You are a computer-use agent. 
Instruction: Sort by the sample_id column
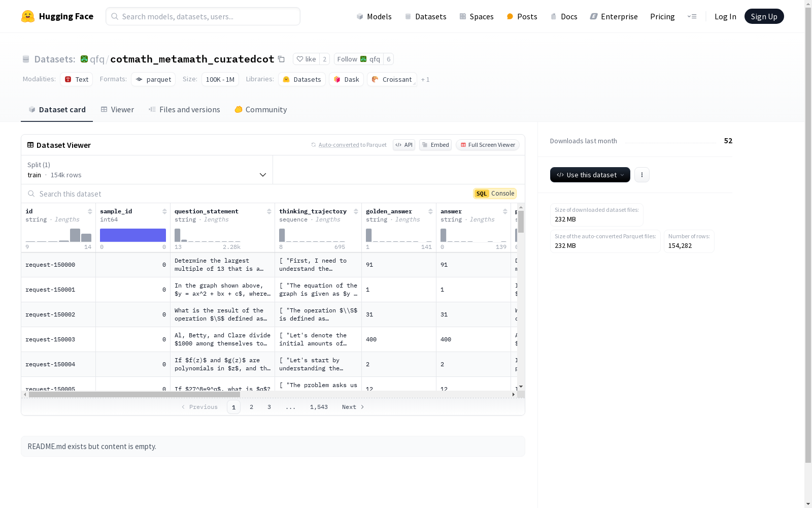164,211
